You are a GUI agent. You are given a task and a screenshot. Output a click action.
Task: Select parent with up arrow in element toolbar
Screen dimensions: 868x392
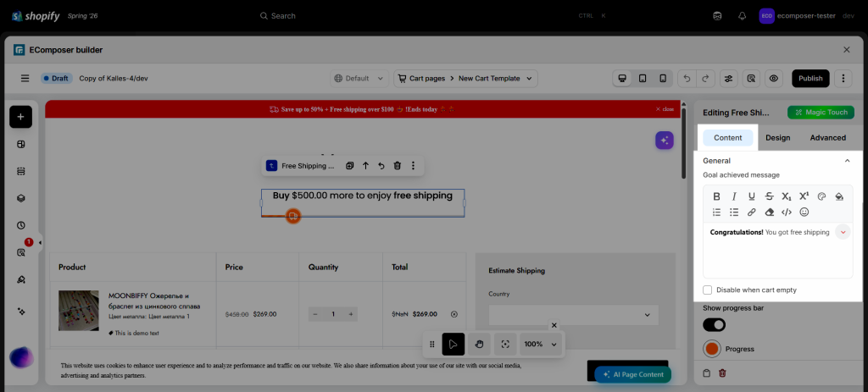[x=366, y=166]
